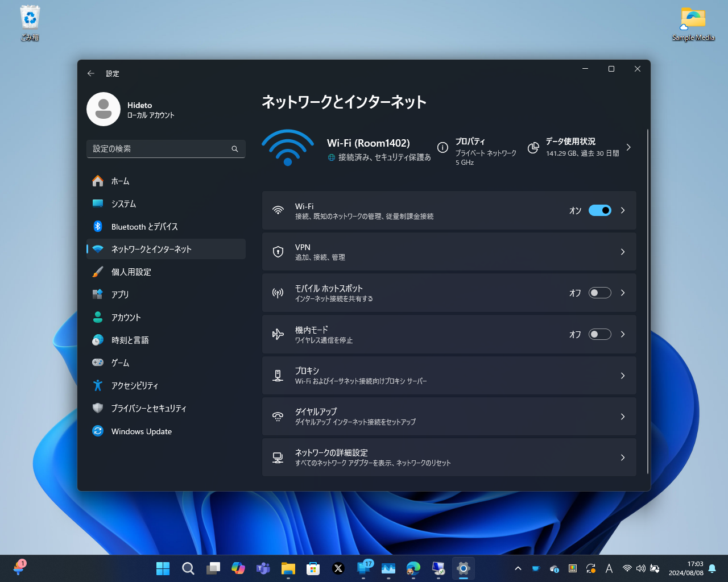
Task: Select the プロキシ settings icon
Action: (x=278, y=375)
